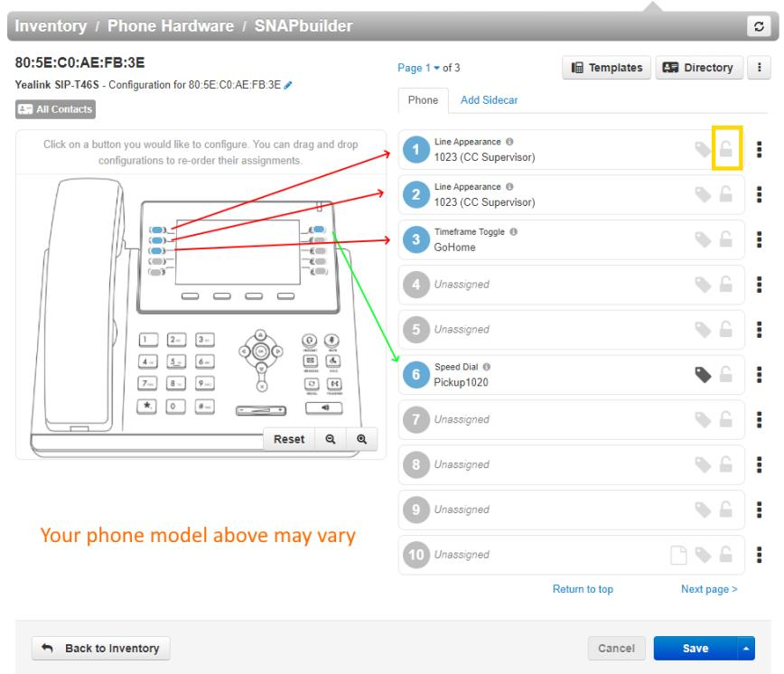
Task: Toggle the lock for button 1 Line Appearance
Action: 726,148
